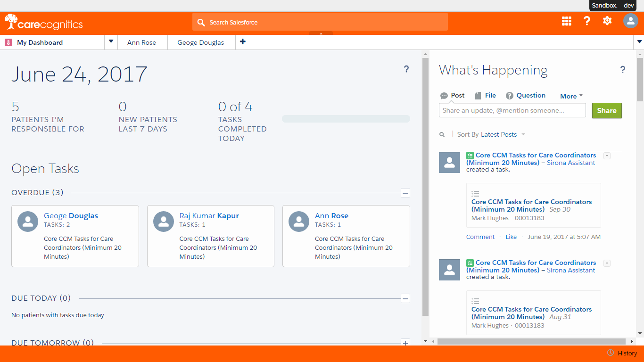Image resolution: width=644 pixels, height=362 pixels.
Task: Click the feed search magnifier icon
Action: (x=442, y=135)
